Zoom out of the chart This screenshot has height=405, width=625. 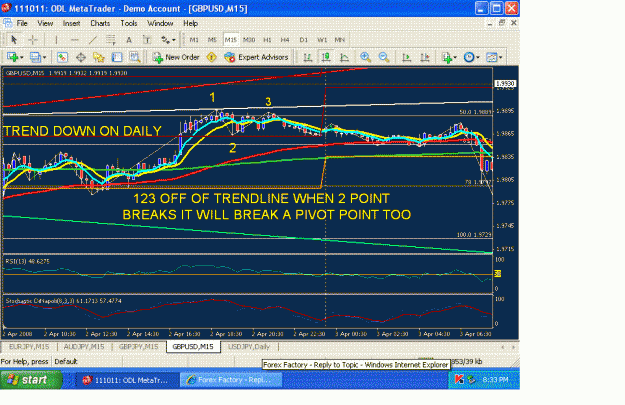384,57
